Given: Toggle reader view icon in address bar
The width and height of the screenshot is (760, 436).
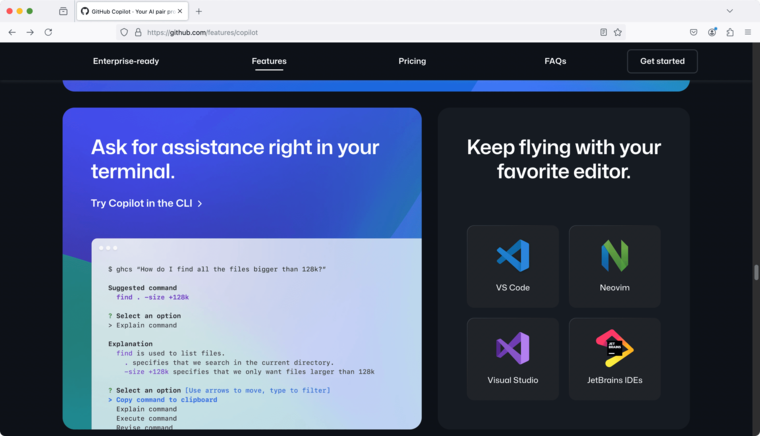Looking at the screenshot, I should coord(603,32).
